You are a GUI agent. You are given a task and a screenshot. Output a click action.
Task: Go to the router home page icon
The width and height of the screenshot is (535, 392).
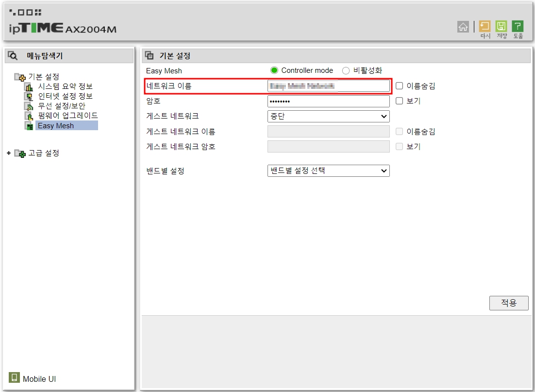pyautogui.click(x=463, y=27)
